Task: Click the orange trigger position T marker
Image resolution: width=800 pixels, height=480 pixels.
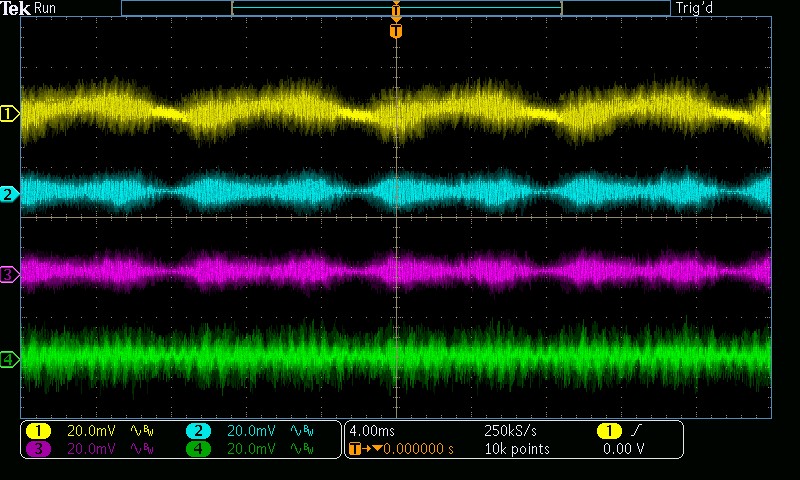Action: [x=396, y=32]
